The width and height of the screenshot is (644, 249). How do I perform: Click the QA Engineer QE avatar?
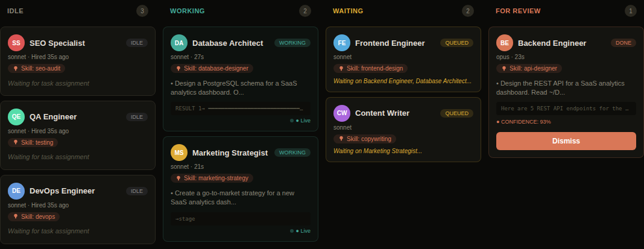point(16,116)
